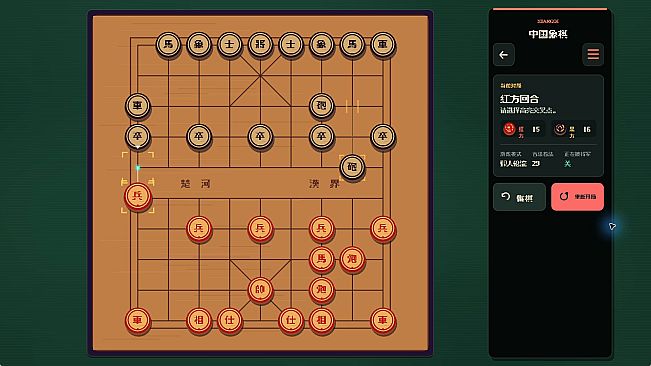This screenshot has width=651, height=366.
Task: Select the black 士 left of 將
Action: [x=230, y=44]
